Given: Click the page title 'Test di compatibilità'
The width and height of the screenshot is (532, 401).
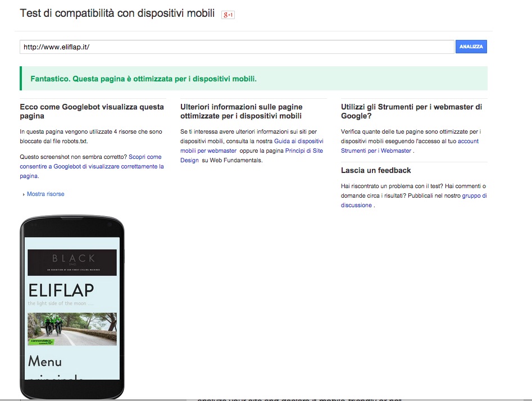Looking at the screenshot, I should 117,13.
